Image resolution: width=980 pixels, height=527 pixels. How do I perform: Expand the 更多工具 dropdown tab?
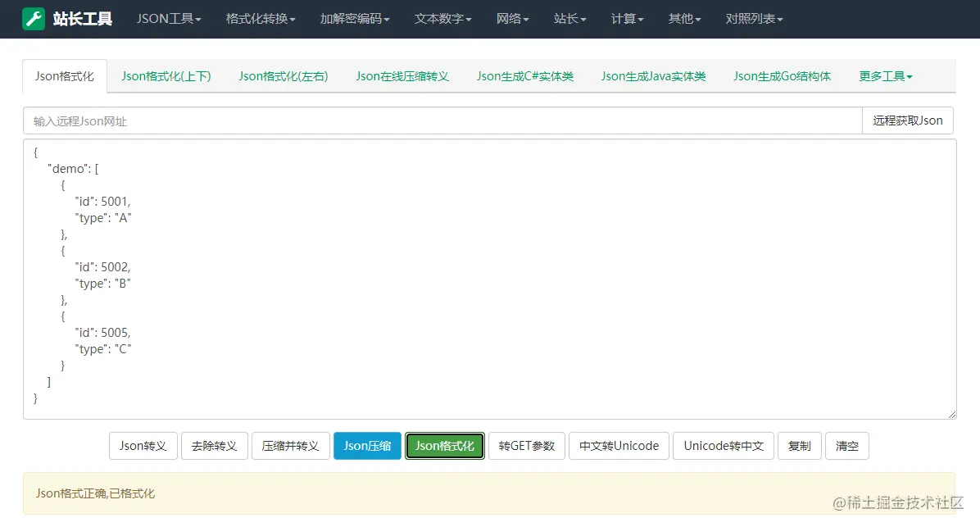(x=885, y=76)
